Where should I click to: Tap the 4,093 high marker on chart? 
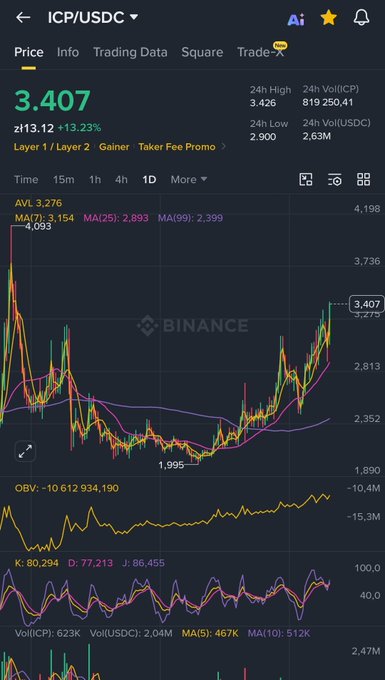[x=38, y=226]
